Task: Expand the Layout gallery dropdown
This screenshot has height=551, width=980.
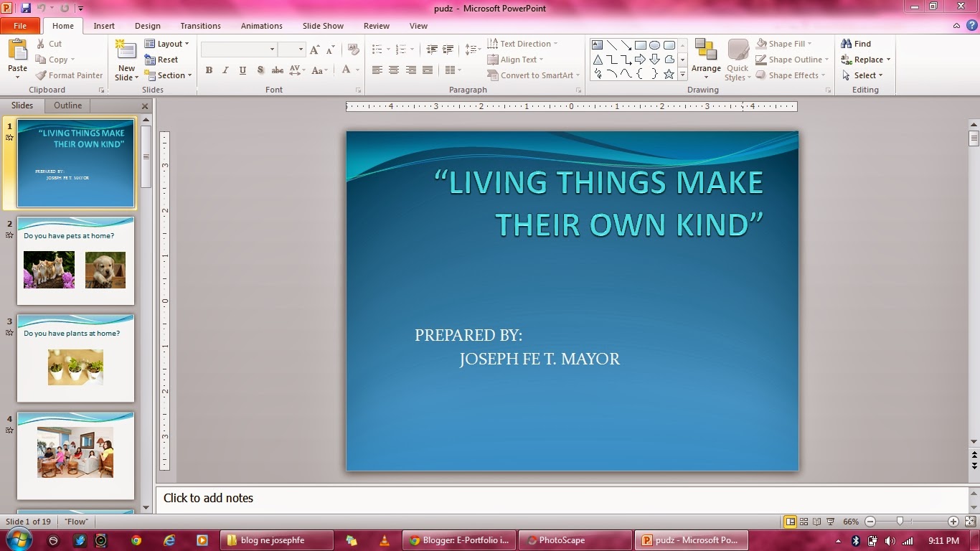Action: pos(167,43)
